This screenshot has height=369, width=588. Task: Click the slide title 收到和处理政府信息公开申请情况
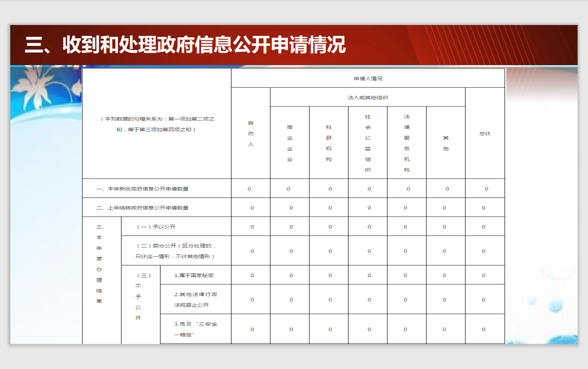[x=185, y=45]
